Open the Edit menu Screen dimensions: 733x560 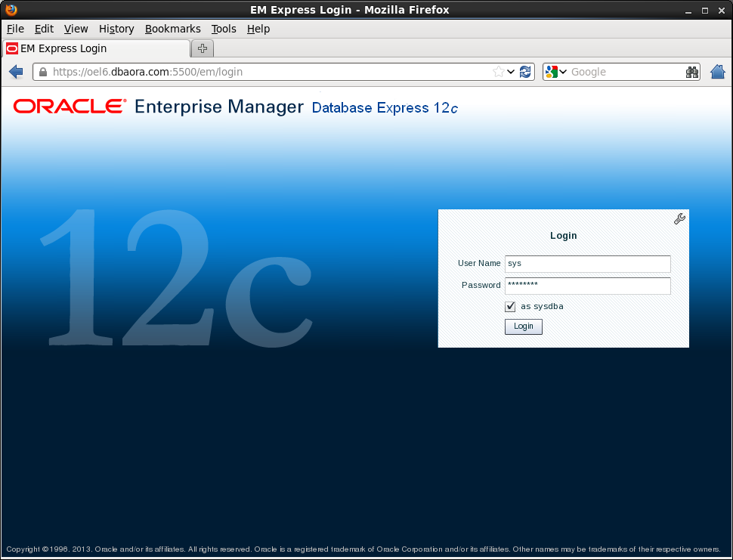pyautogui.click(x=44, y=29)
